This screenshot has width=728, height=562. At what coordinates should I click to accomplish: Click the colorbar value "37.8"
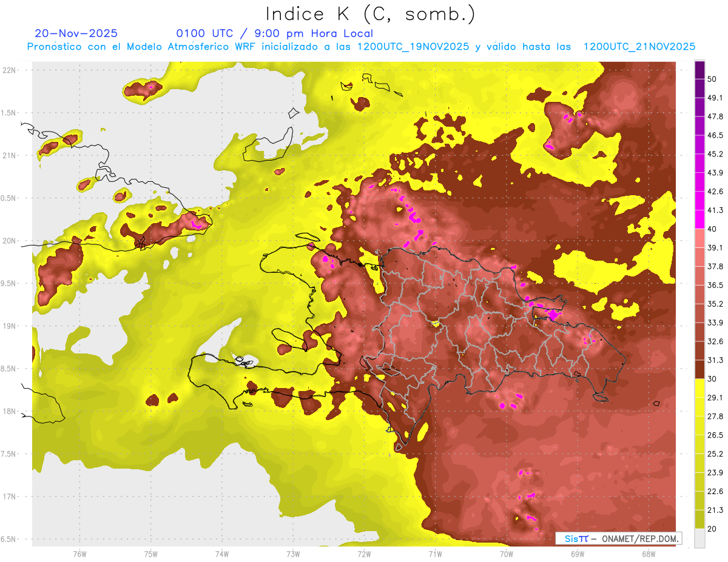click(x=716, y=266)
